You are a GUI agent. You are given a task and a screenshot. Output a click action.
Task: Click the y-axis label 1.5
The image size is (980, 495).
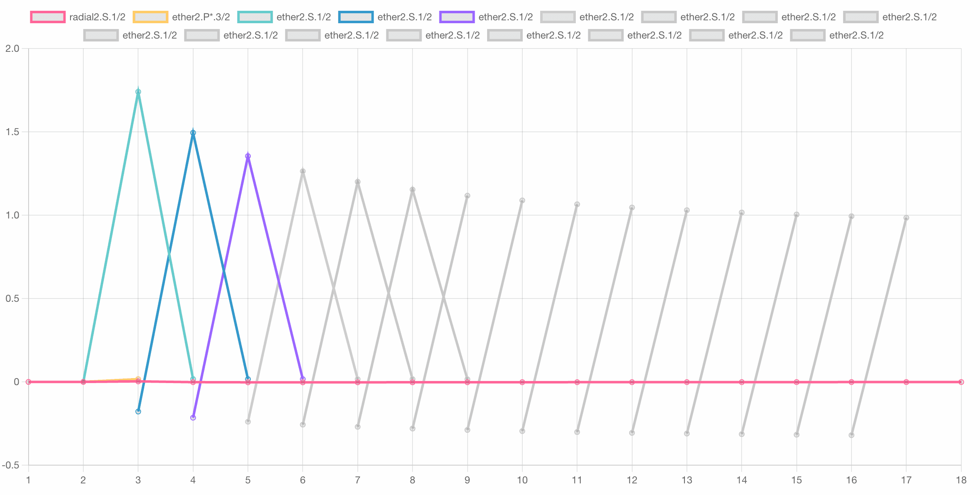(12, 132)
